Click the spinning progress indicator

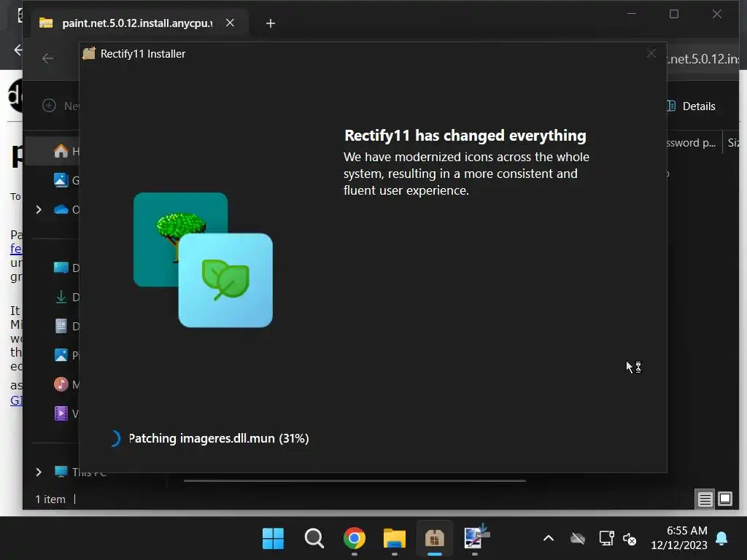[x=115, y=438]
